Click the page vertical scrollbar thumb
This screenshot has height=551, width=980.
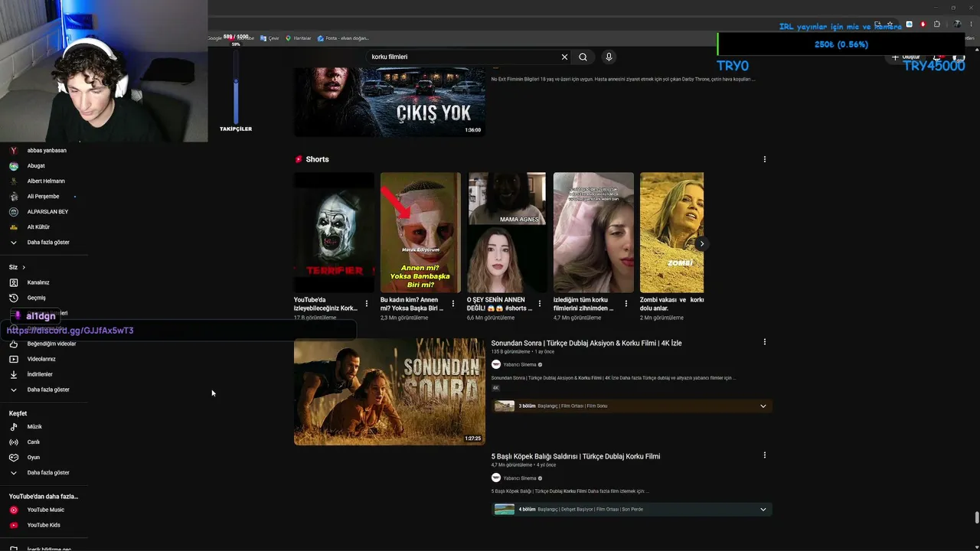click(x=976, y=518)
